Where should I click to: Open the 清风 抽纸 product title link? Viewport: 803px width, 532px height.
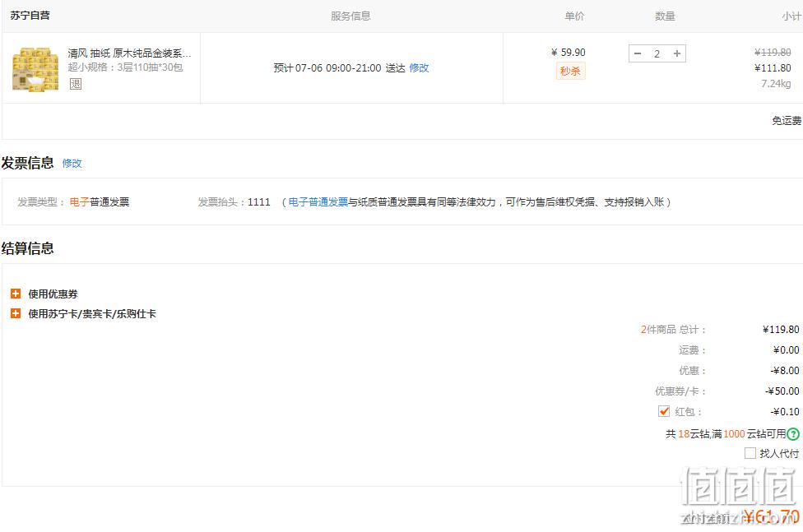coord(129,53)
